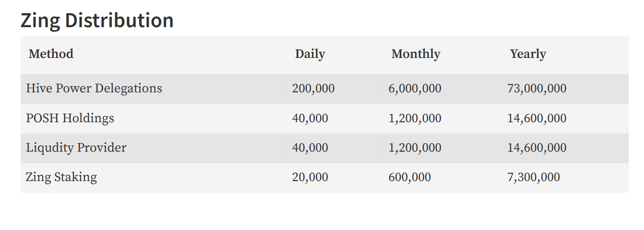
Task: Click the Hive Power Delegations row label
Action: click(x=94, y=88)
